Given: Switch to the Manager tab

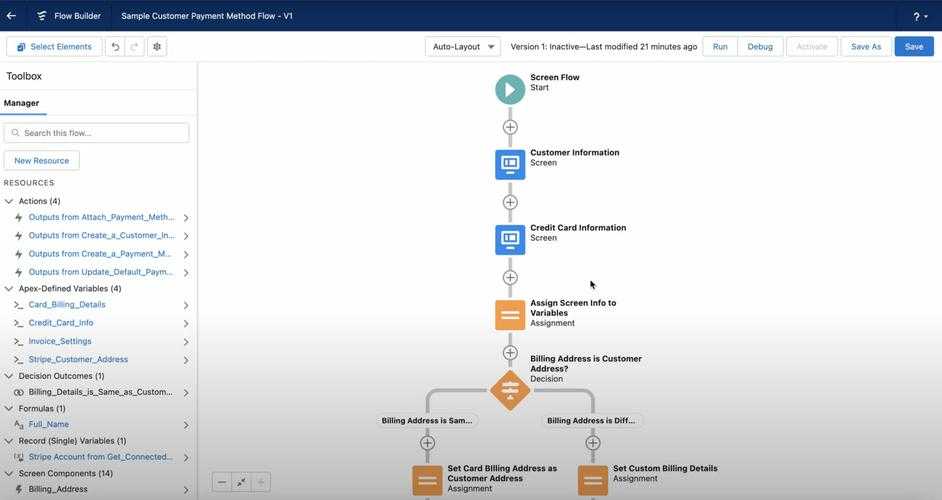Looking at the screenshot, I should tap(22, 103).
